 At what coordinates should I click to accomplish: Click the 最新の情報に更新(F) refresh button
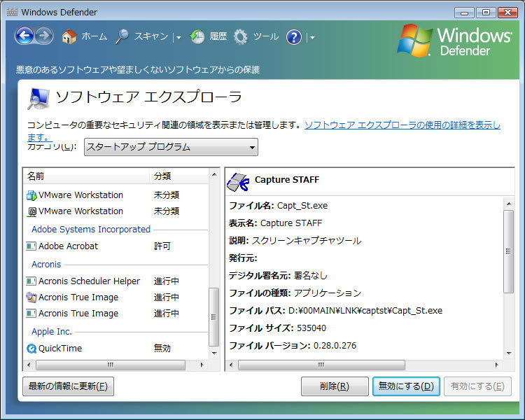pyautogui.click(x=69, y=386)
